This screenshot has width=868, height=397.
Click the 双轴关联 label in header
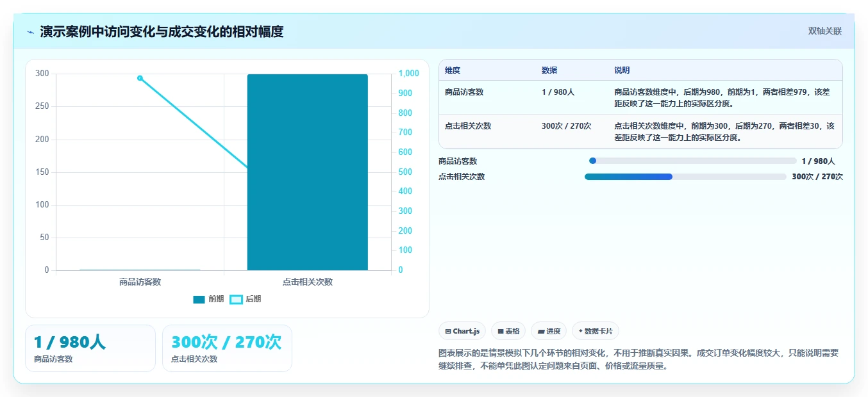pyautogui.click(x=825, y=31)
